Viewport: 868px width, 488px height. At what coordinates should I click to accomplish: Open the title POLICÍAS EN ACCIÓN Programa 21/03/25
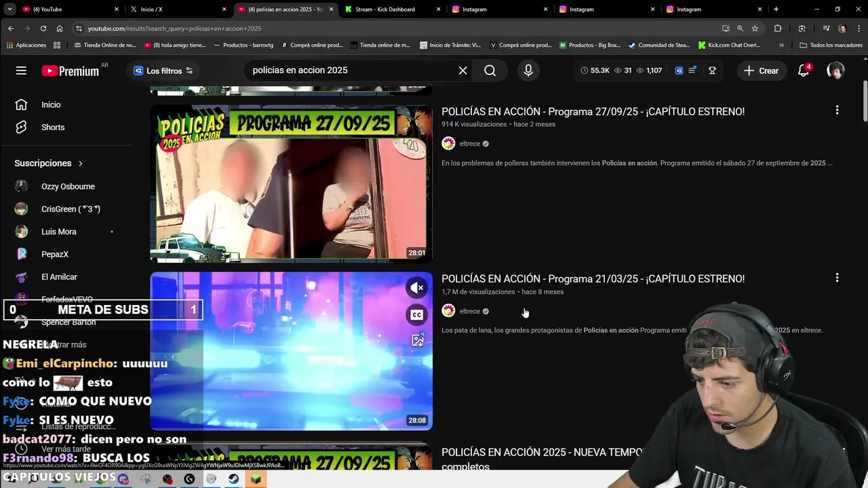click(593, 279)
